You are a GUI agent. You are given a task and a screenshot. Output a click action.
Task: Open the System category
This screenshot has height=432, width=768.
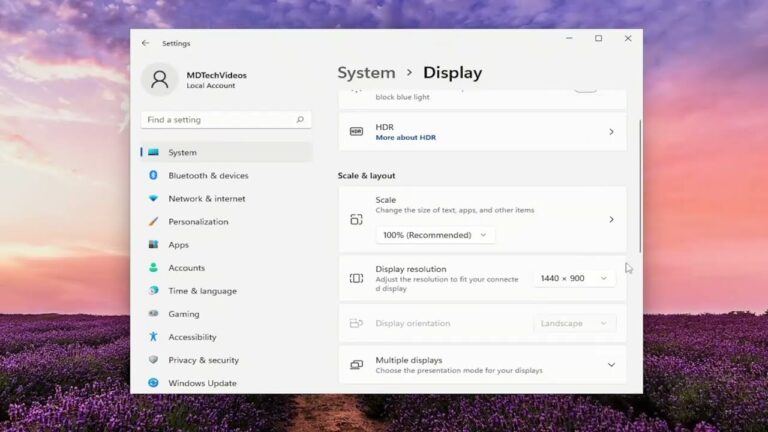click(227, 152)
